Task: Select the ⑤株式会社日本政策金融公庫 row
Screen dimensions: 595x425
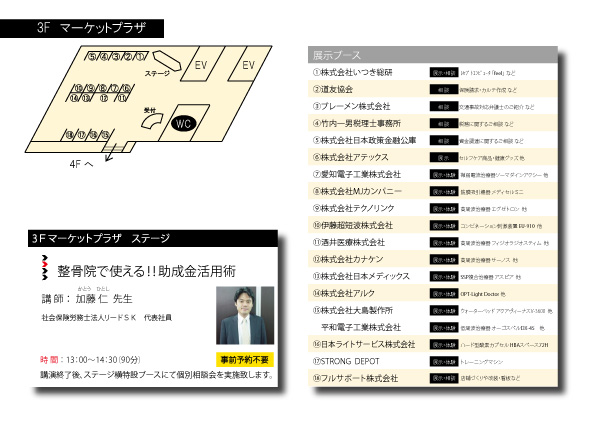Action: tap(433, 140)
